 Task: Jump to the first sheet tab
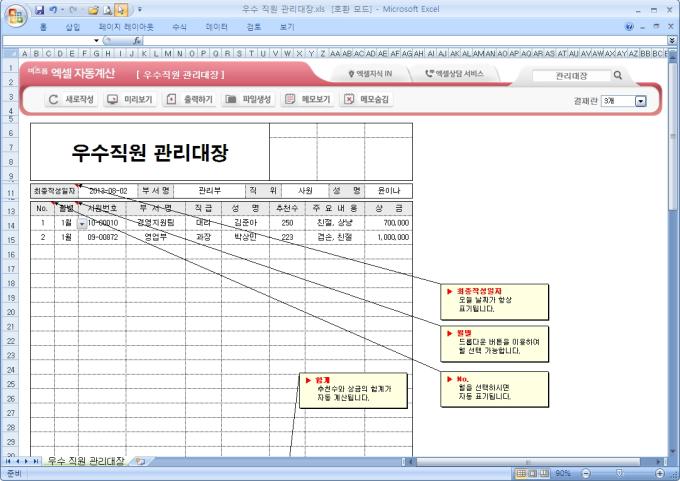pos(7,461)
